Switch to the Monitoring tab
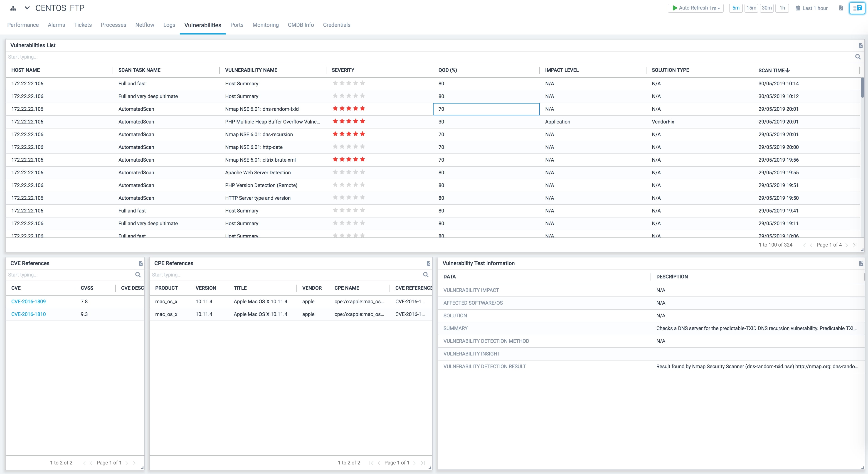The height and width of the screenshot is (474, 868). tap(266, 25)
